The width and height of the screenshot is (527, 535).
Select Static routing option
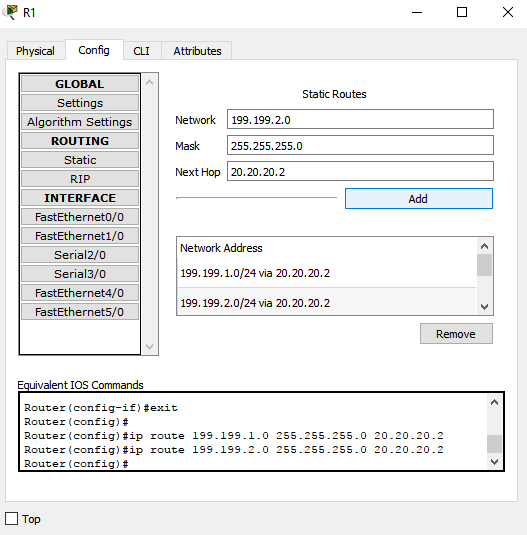click(x=80, y=160)
